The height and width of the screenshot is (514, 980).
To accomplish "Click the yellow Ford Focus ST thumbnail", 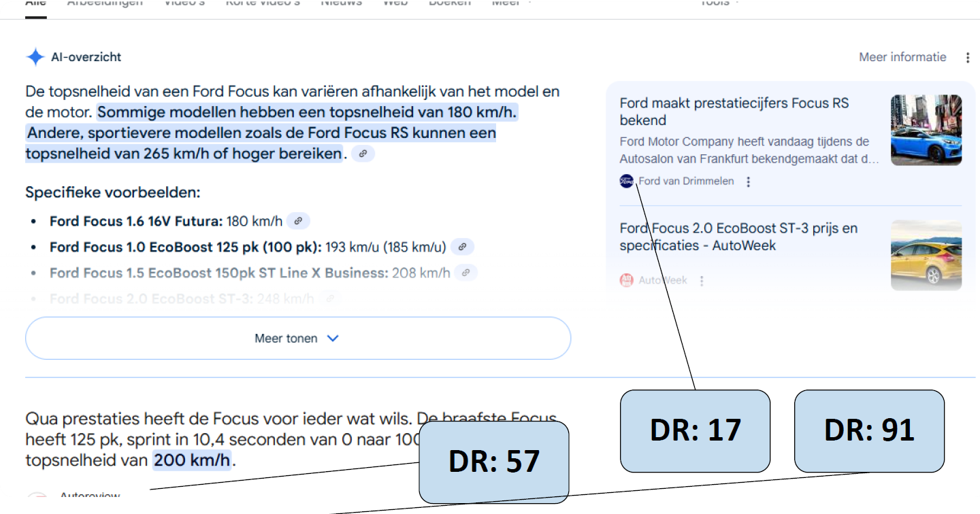I will (x=926, y=255).
